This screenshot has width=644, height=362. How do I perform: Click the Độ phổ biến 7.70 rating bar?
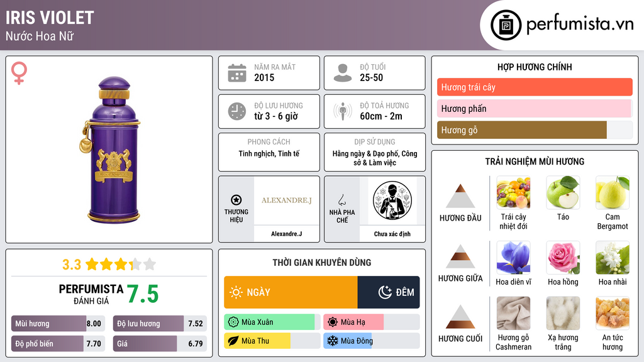click(x=58, y=344)
